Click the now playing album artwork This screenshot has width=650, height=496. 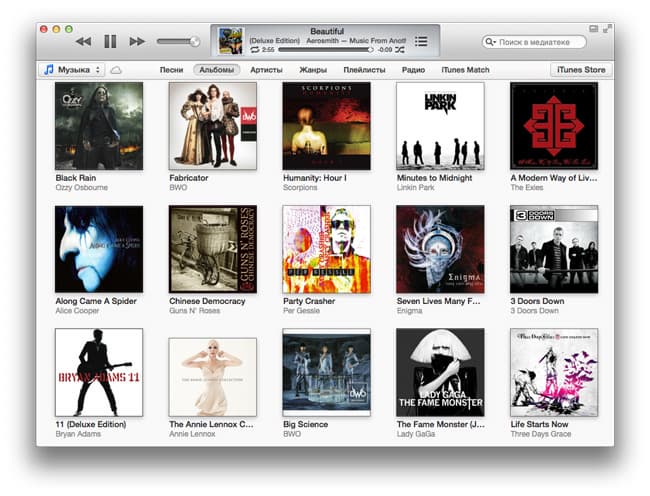coord(230,41)
